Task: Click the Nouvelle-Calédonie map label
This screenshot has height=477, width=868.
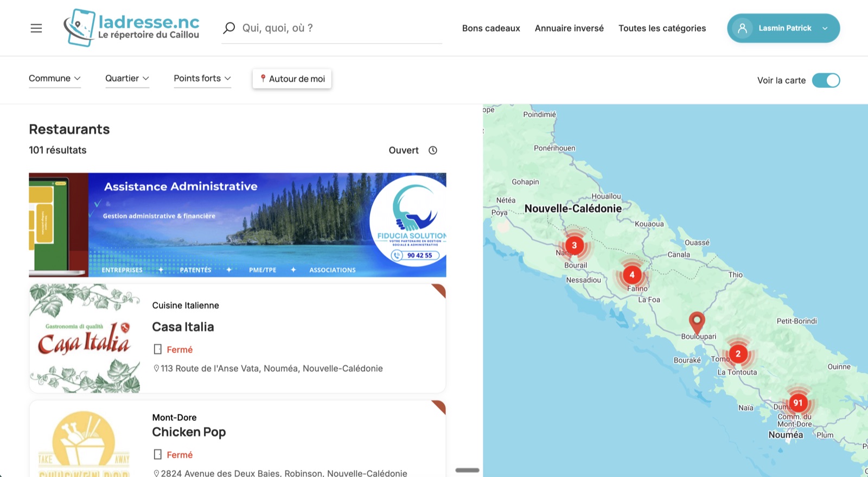Action: coord(573,209)
